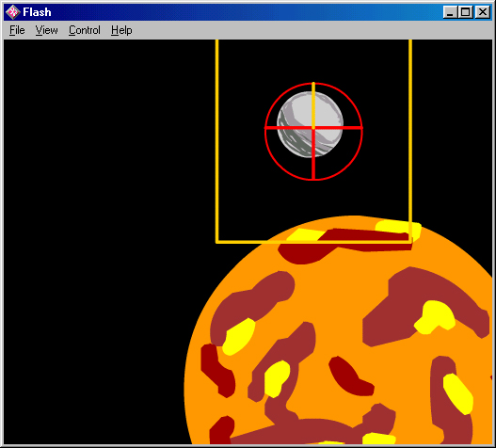496x448 pixels.
Task: Click the gray moon's upper-left light area
Action: [297, 107]
